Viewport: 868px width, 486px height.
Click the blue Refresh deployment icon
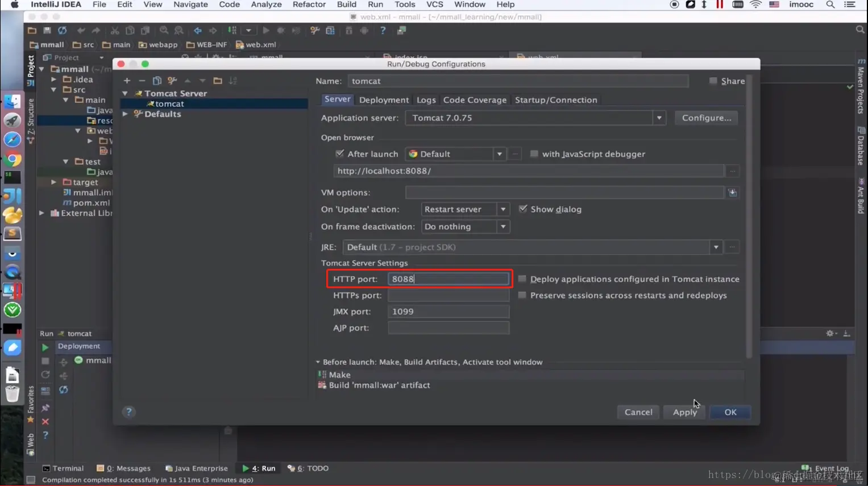(x=64, y=390)
